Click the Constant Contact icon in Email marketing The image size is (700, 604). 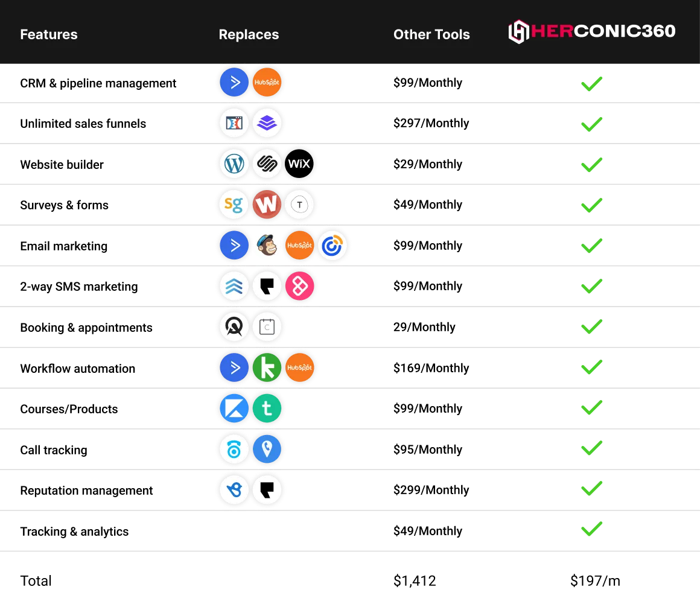click(x=332, y=245)
